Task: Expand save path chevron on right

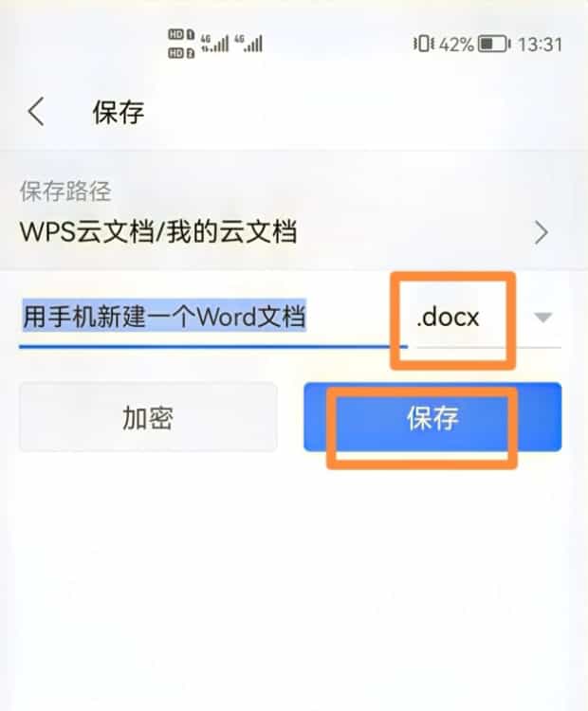Action: point(542,232)
